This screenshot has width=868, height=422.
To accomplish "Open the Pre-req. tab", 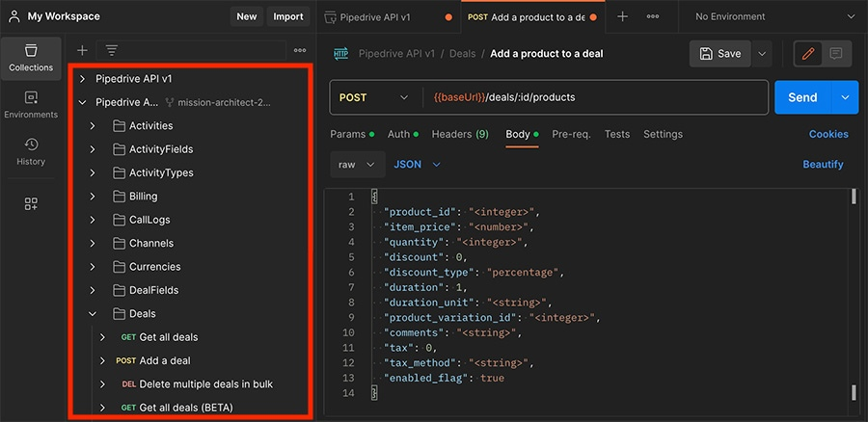I will [571, 134].
